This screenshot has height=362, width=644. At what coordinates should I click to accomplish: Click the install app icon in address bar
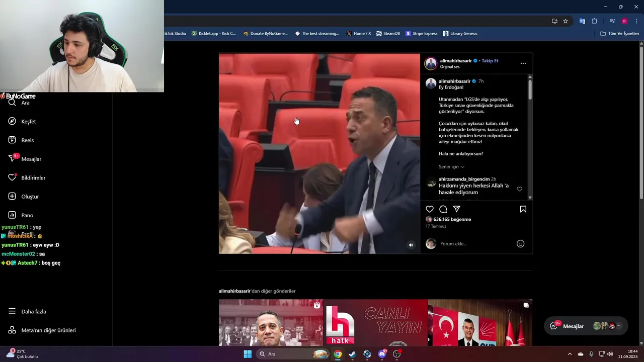tap(554, 21)
